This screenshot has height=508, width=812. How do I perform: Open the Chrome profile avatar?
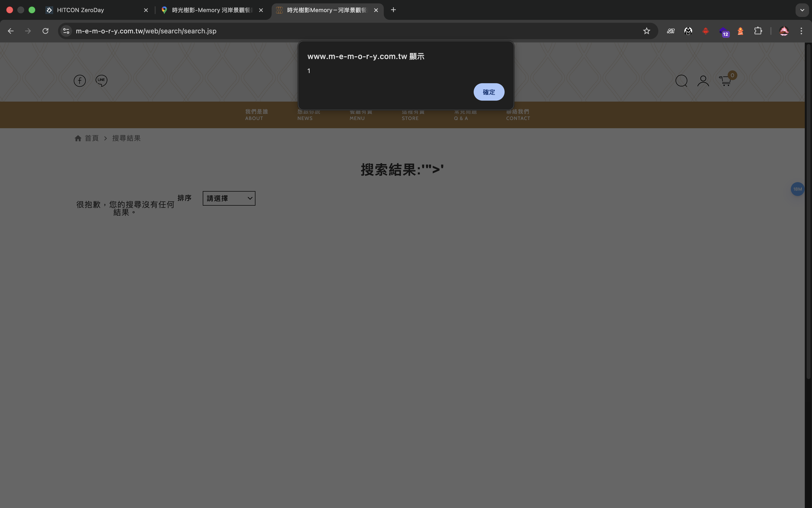(x=784, y=31)
